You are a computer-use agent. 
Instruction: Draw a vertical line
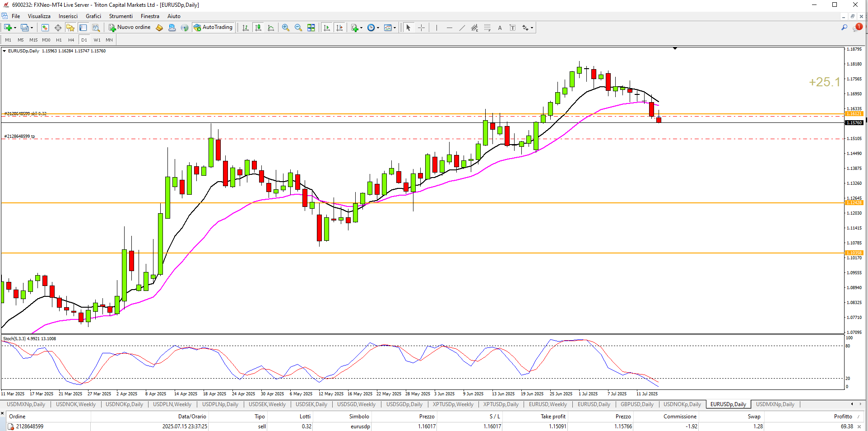coord(436,28)
